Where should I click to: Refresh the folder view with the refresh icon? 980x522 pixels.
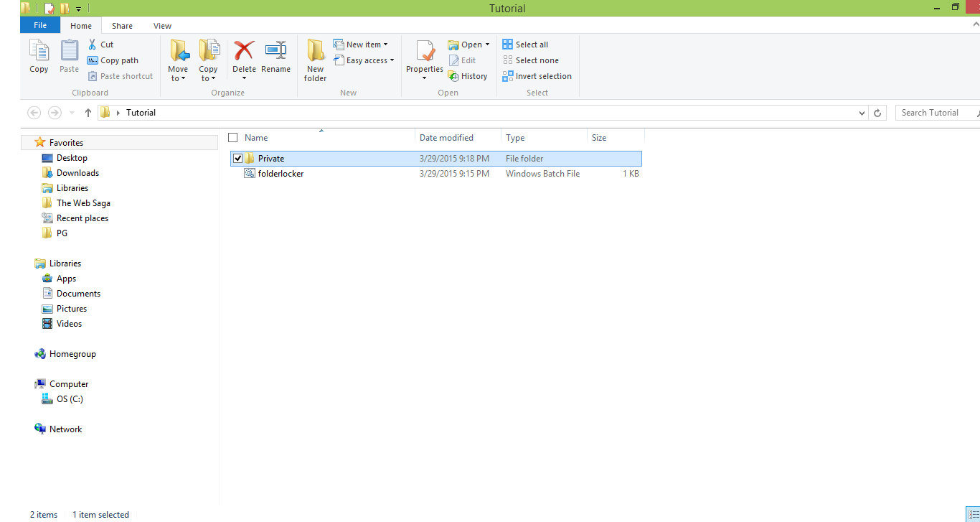pyautogui.click(x=877, y=112)
